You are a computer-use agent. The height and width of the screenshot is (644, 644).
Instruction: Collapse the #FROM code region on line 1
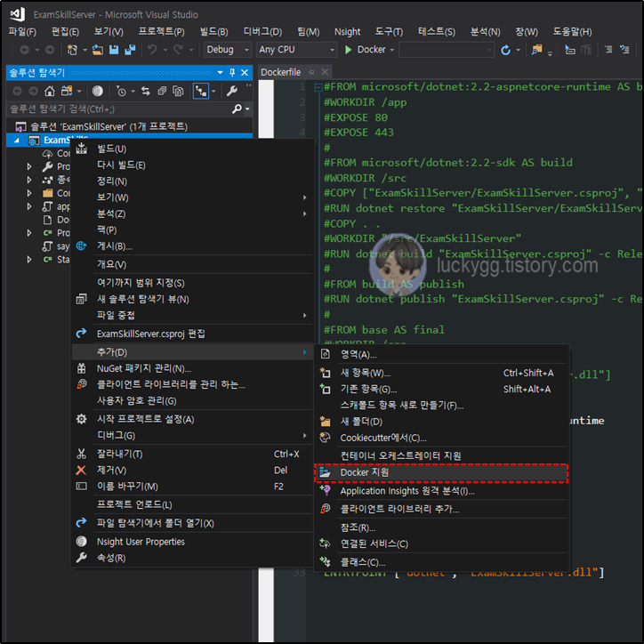click(318, 87)
